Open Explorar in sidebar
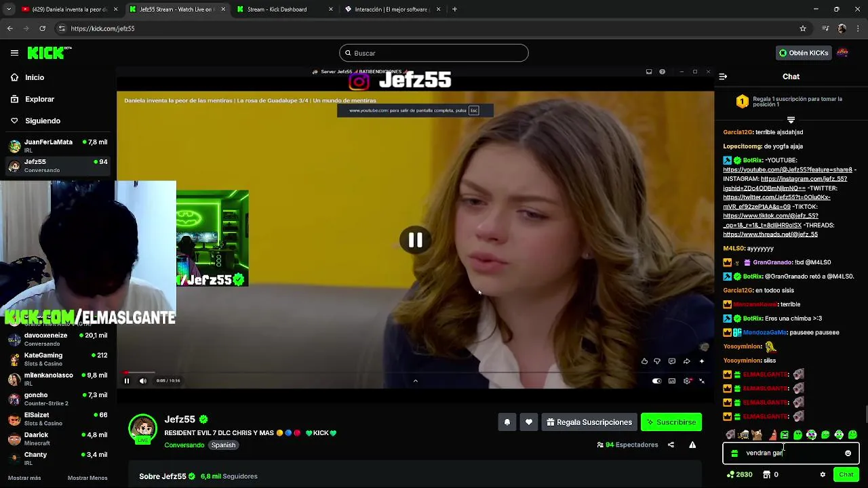 tap(39, 99)
